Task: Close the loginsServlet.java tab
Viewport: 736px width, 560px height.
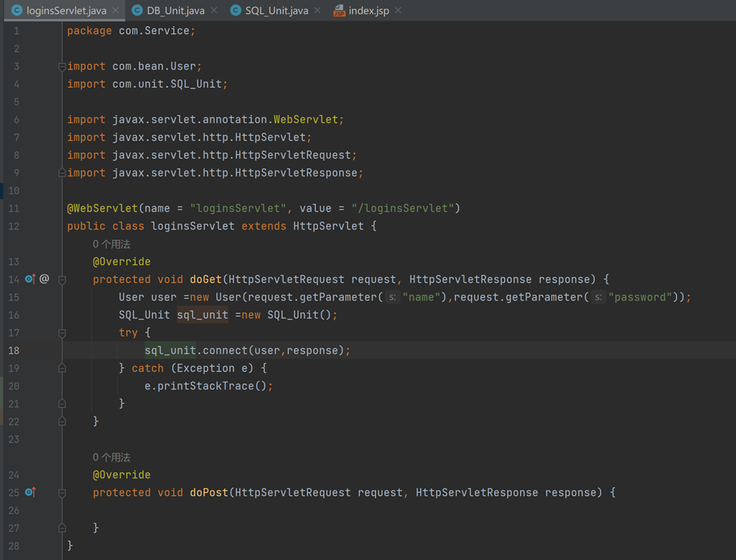Action: [115, 10]
